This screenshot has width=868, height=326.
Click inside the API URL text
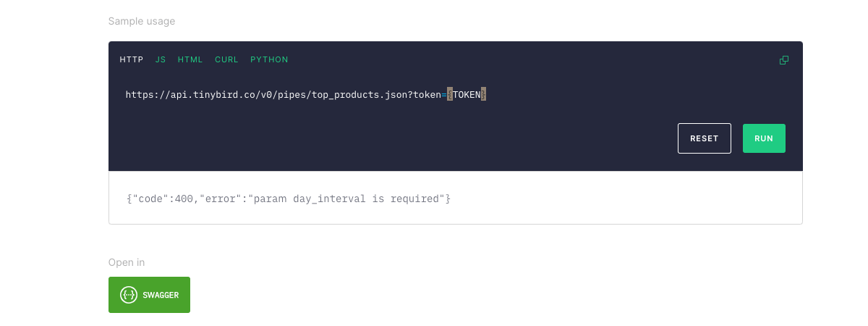click(x=289, y=95)
